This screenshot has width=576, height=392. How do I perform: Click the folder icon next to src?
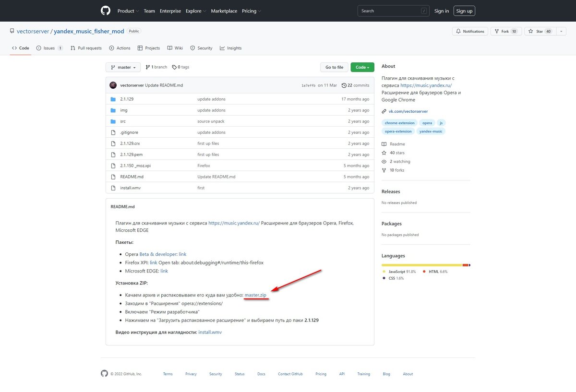coord(113,121)
